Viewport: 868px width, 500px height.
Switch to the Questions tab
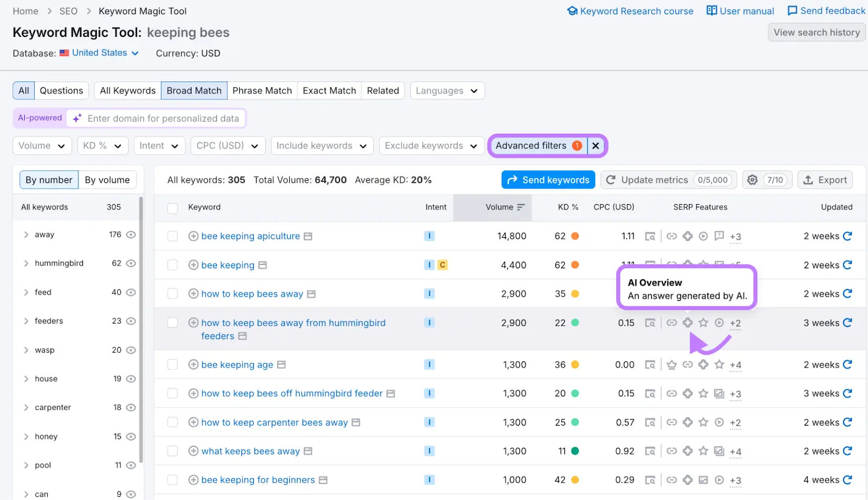point(61,90)
